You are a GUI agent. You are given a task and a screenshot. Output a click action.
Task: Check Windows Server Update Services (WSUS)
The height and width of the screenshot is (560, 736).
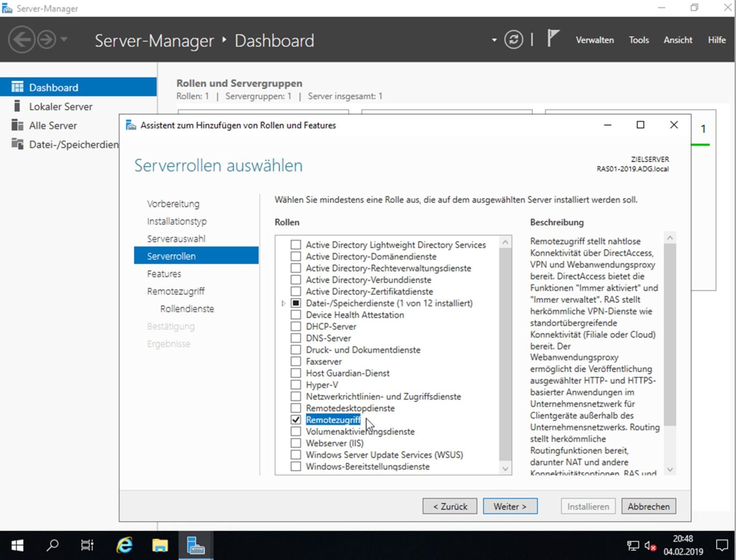(x=295, y=455)
